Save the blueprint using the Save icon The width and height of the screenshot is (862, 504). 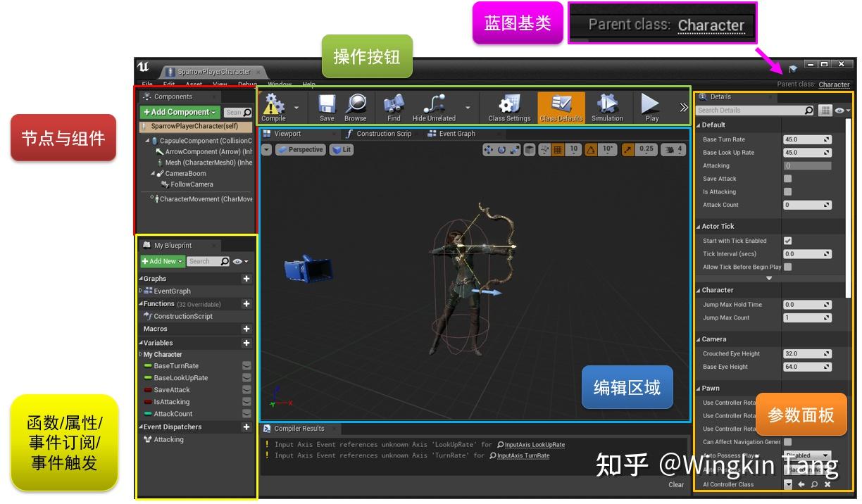pos(327,107)
